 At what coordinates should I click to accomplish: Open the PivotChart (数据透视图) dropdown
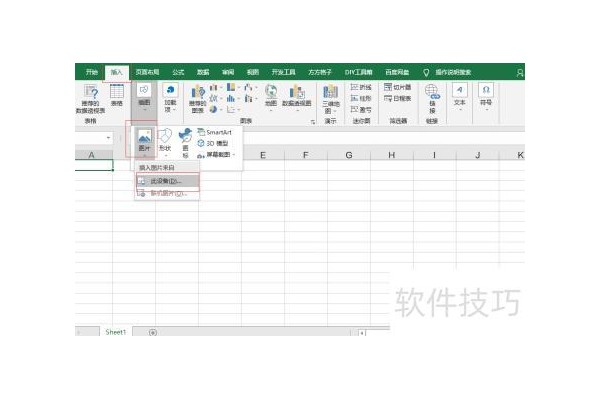[x=297, y=98]
